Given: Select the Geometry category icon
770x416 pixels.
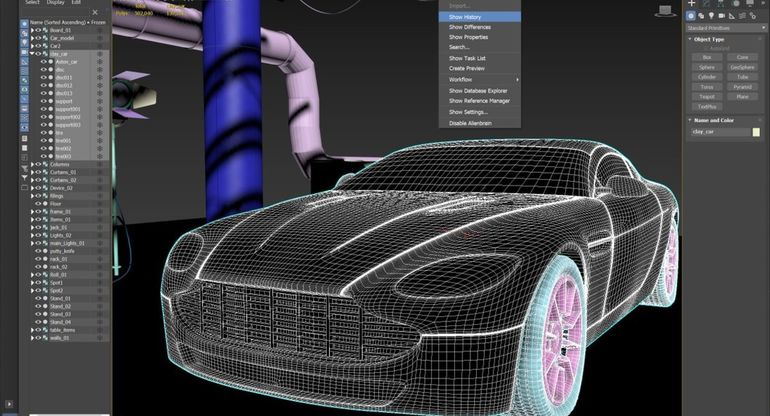Looking at the screenshot, I should coord(692,16).
